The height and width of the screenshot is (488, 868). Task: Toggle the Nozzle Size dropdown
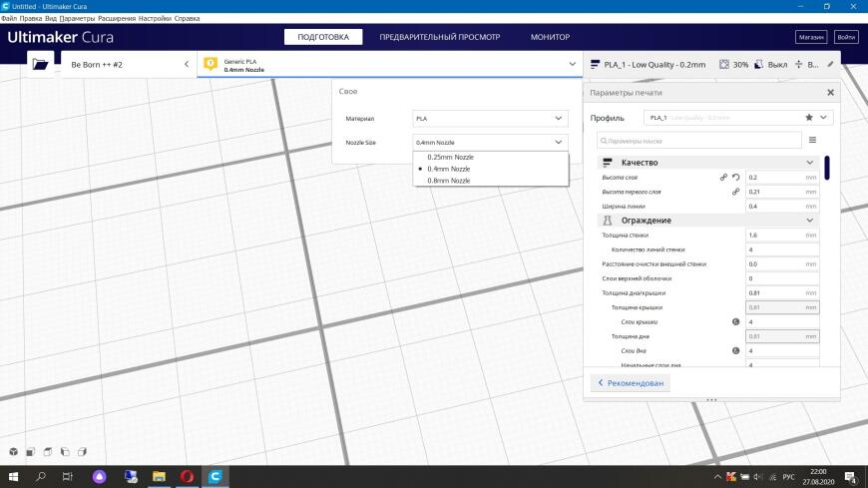490,143
